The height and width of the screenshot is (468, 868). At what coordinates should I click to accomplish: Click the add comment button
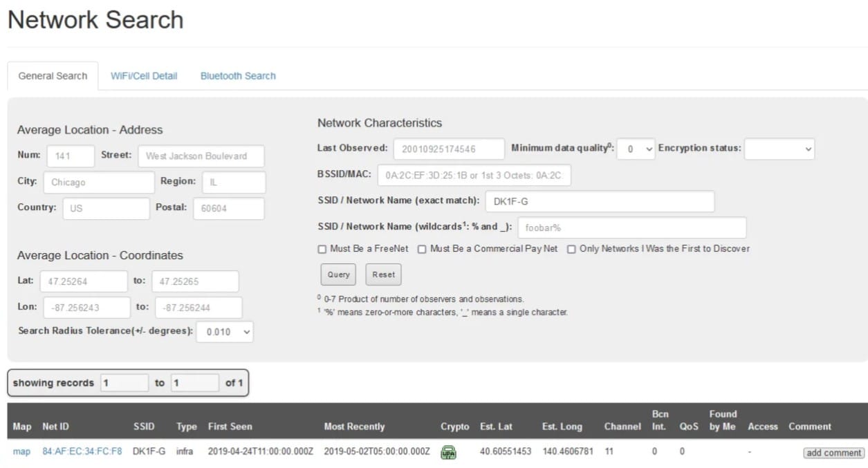(x=833, y=453)
